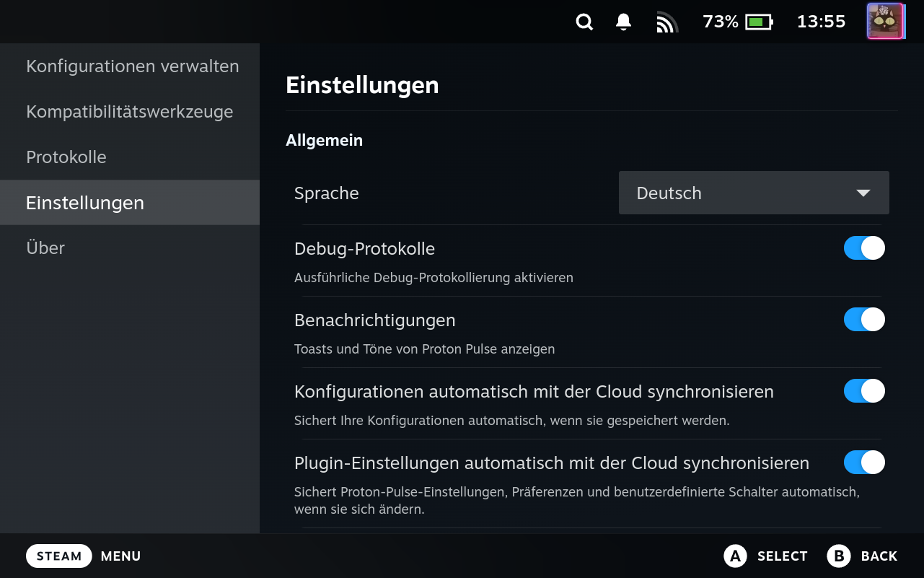The width and height of the screenshot is (924, 578).
Task: Click the STEAM menu button icon
Action: (x=59, y=556)
